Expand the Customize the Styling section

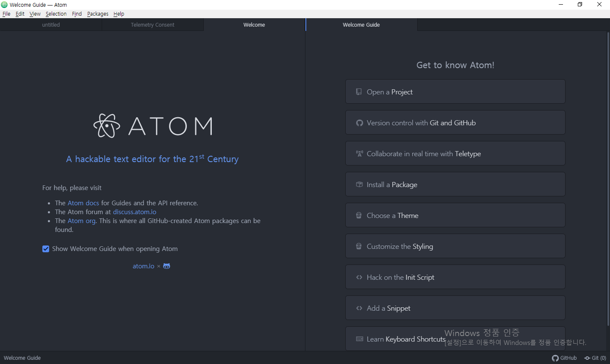click(455, 246)
